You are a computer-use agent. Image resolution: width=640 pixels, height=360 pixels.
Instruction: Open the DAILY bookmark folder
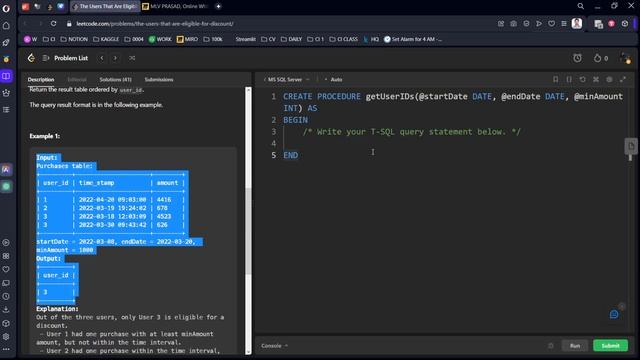291,39
